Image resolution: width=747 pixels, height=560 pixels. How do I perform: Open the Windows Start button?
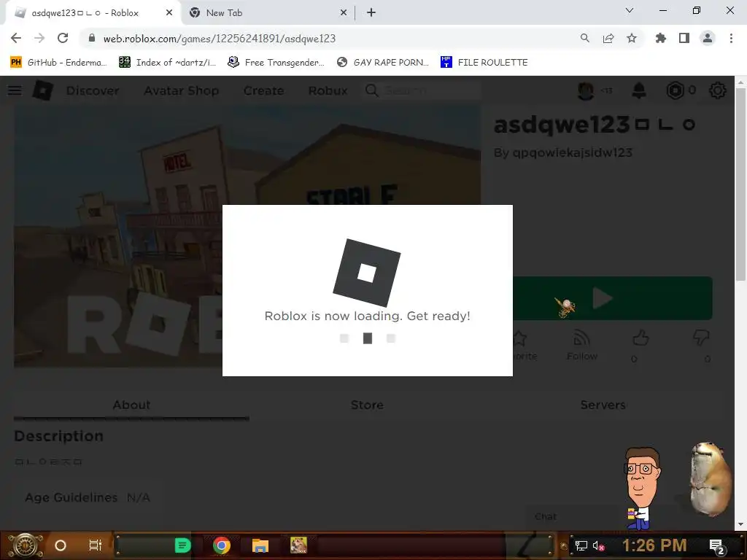click(x=25, y=545)
